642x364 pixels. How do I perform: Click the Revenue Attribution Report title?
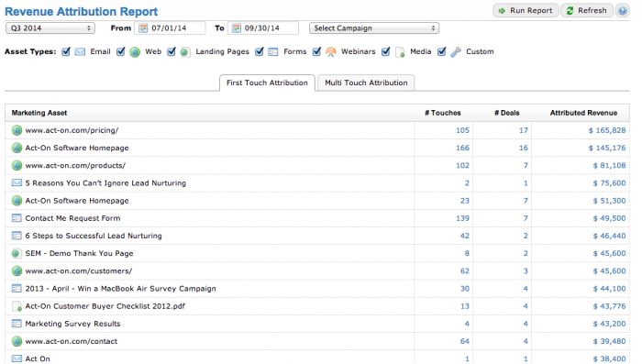tap(81, 12)
